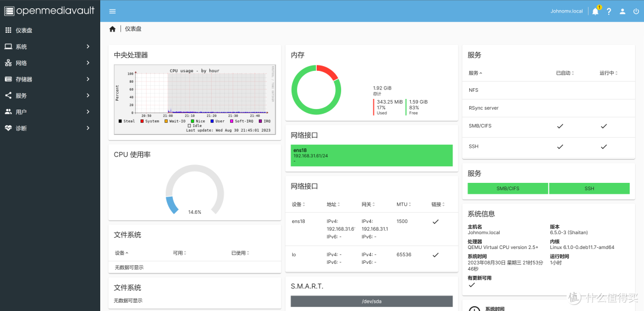This screenshot has height=311, width=644.
Task: Open the notifications bell
Action: (x=595, y=11)
